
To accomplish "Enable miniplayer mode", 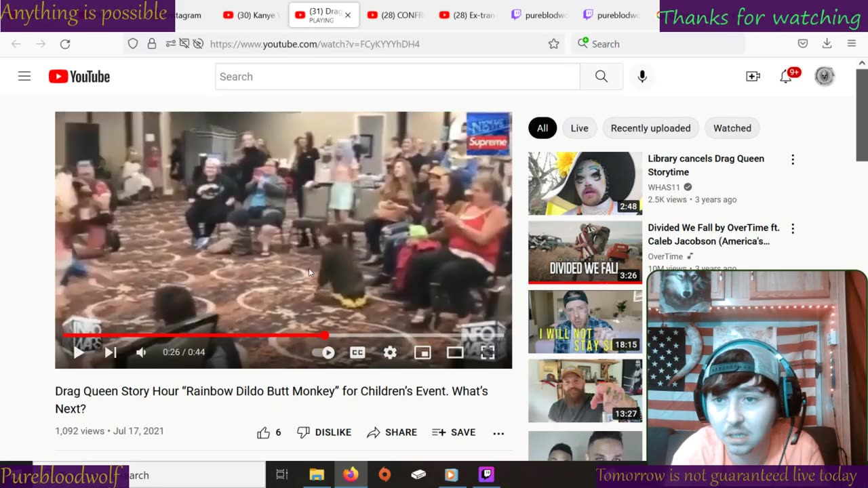I will coord(422,352).
